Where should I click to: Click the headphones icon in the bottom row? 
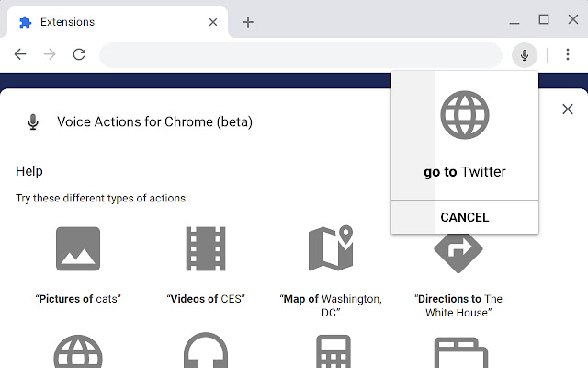[205, 354]
